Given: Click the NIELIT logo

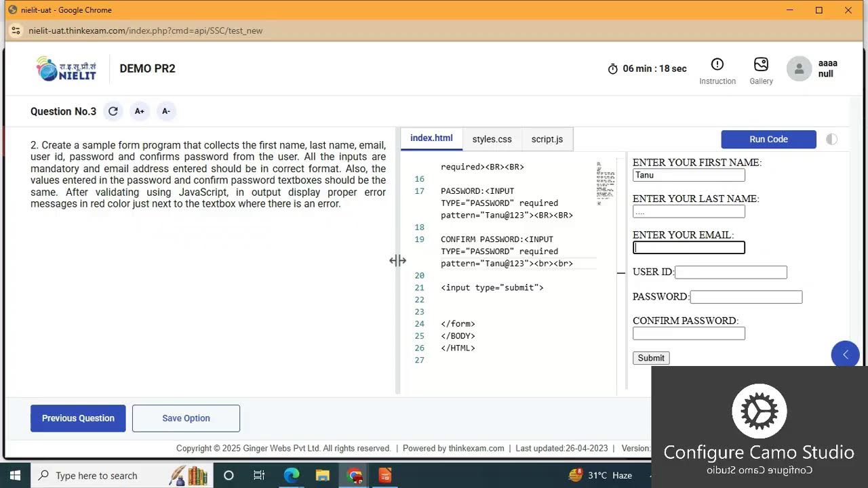Looking at the screenshot, I should click(66, 68).
